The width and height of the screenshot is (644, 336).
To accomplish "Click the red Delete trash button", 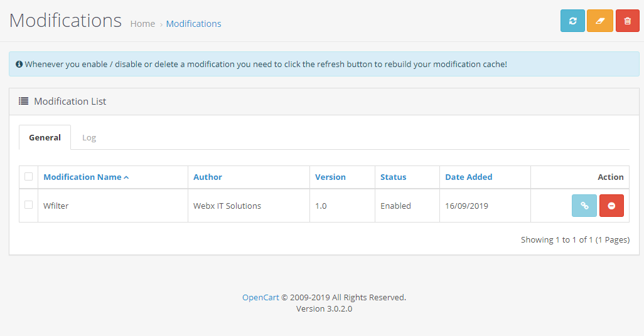I will coord(627,21).
